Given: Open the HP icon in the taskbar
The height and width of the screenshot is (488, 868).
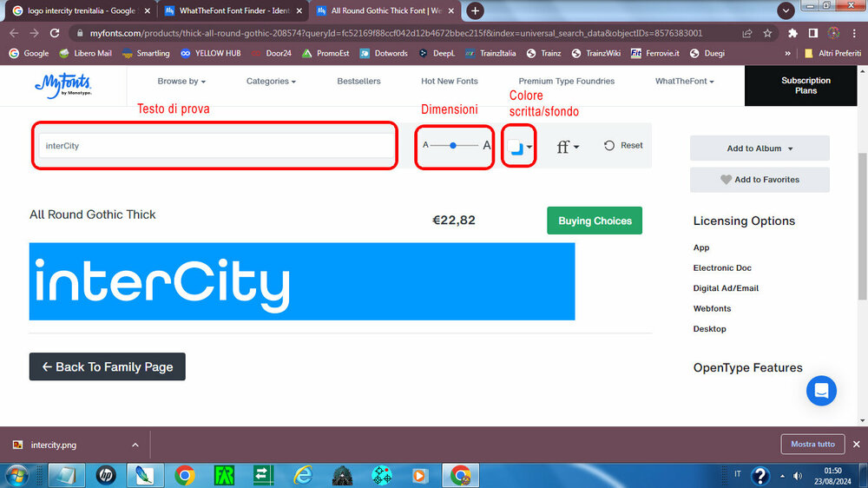Looking at the screenshot, I should [106, 475].
